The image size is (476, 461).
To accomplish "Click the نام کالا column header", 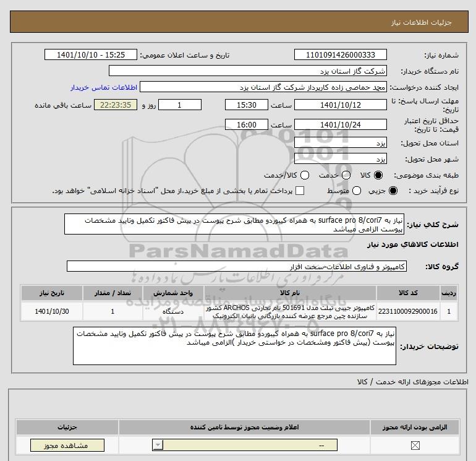I will [290, 293].
